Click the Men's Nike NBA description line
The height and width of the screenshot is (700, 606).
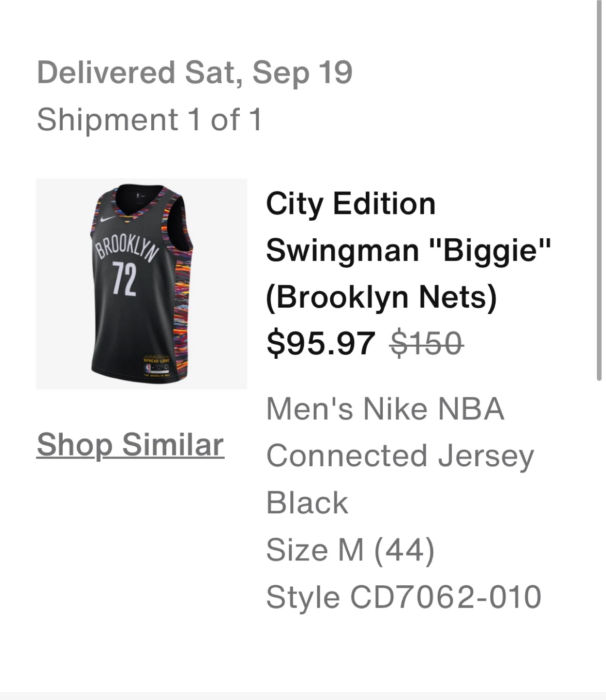click(385, 408)
